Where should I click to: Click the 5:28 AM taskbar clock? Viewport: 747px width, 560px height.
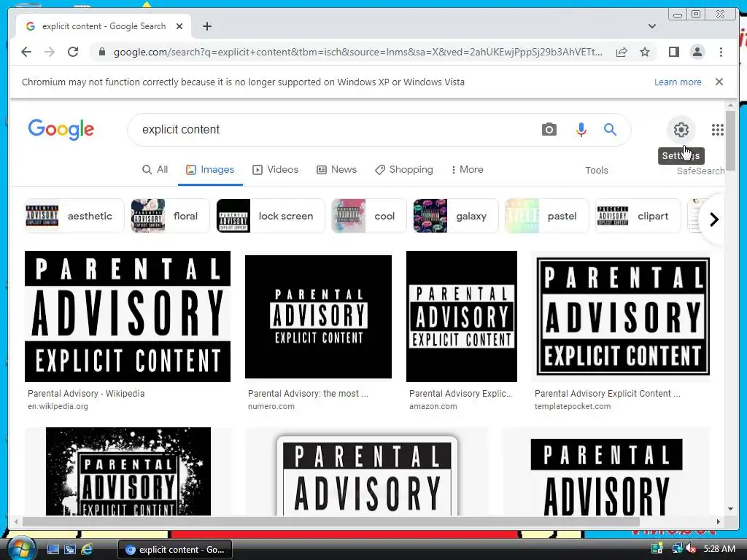coord(719,549)
